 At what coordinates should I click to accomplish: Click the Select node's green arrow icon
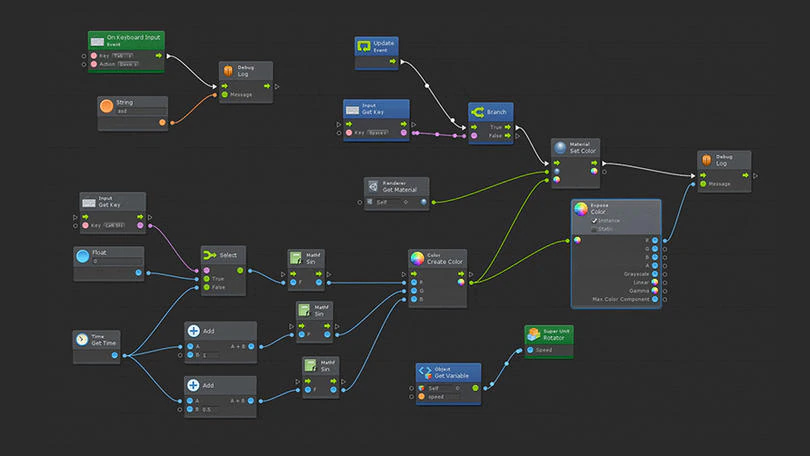209,255
